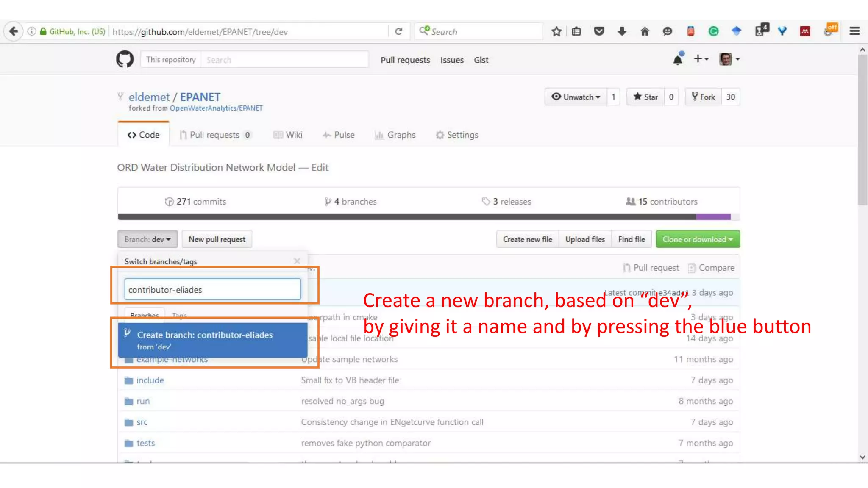Click the browser URL address bar
Screen dimensions: 868x488
[x=249, y=32]
